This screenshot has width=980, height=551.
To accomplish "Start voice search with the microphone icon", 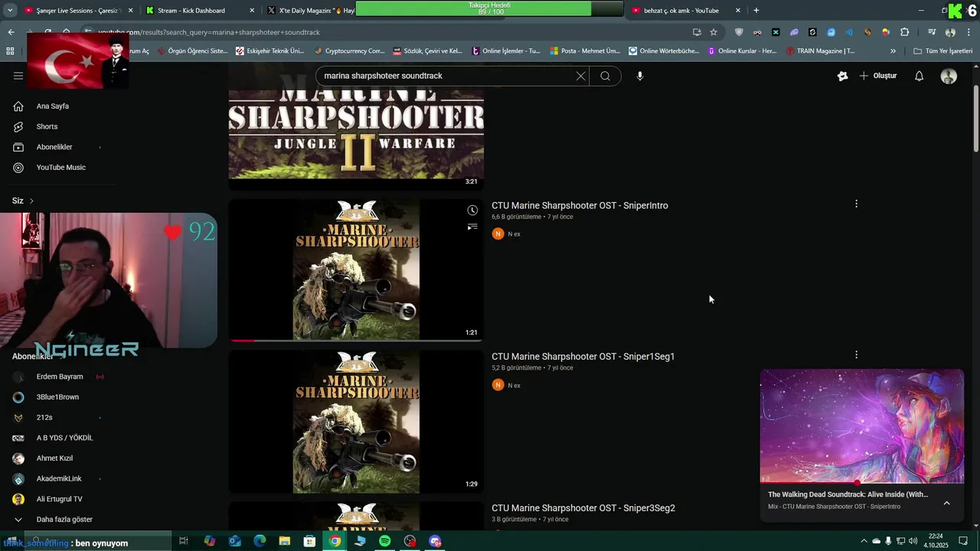I will [640, 76].
